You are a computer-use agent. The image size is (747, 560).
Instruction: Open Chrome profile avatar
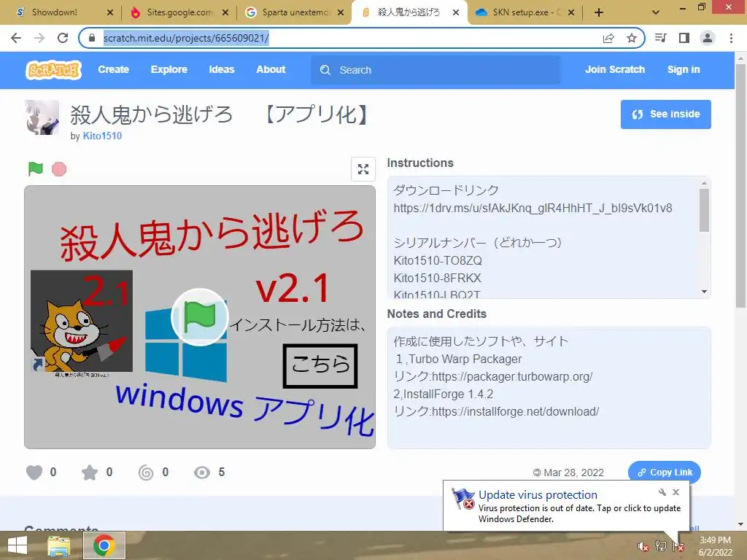[x=708, y=38]
